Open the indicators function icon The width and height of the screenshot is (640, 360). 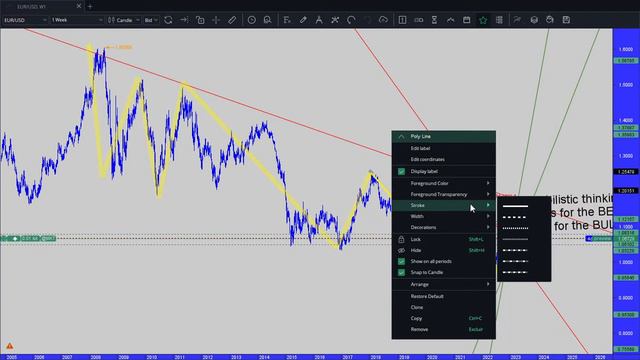pyautogui.click(x=287, y=20)
